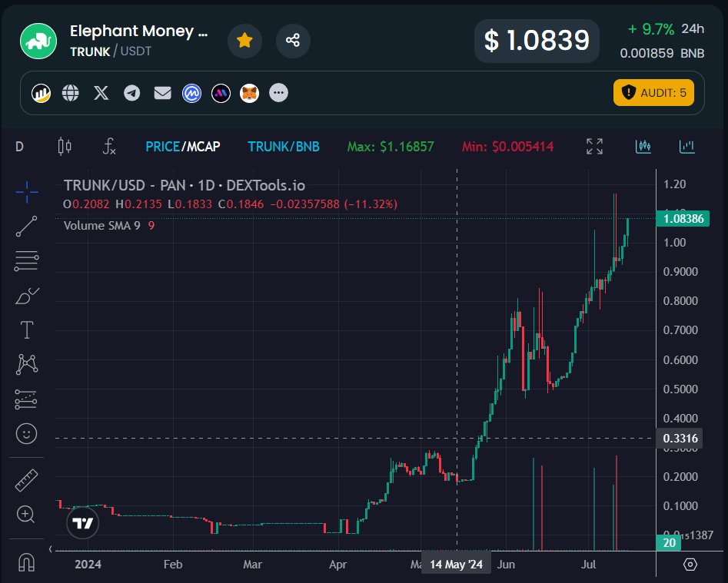
Task: Click the 14 May '24 date label
Action: pos(456,565)
